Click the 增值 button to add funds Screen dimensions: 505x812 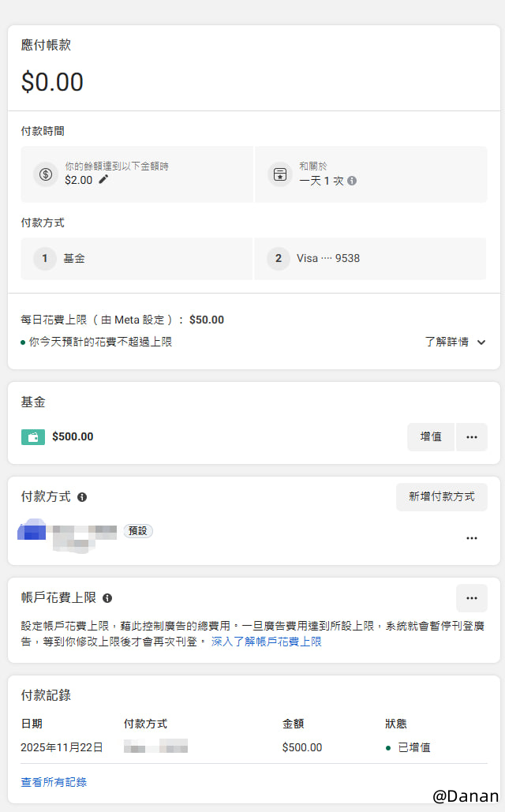pyautogui.click(x=431, y=437)
